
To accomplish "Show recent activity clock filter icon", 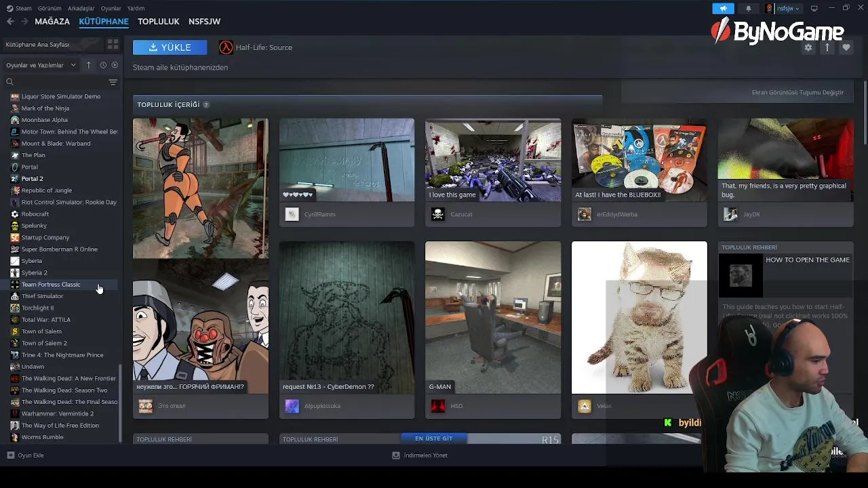I will (x=103, y=65).
